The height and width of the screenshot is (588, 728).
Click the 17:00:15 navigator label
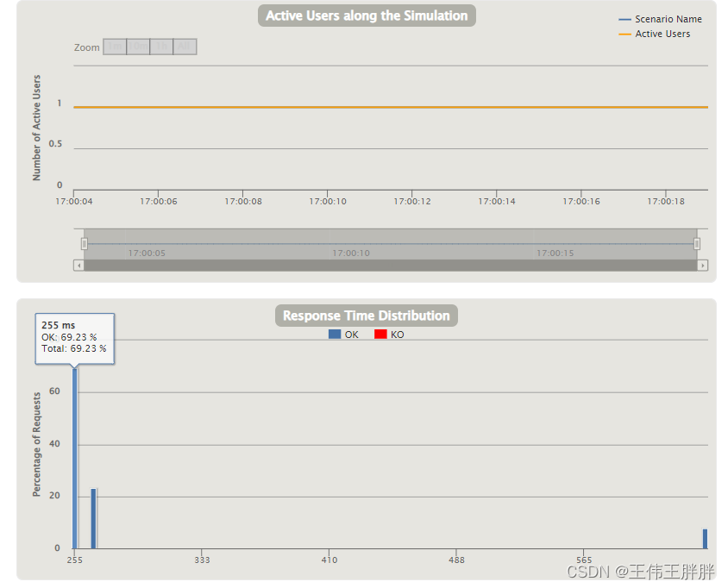click(x=555, y=253)
